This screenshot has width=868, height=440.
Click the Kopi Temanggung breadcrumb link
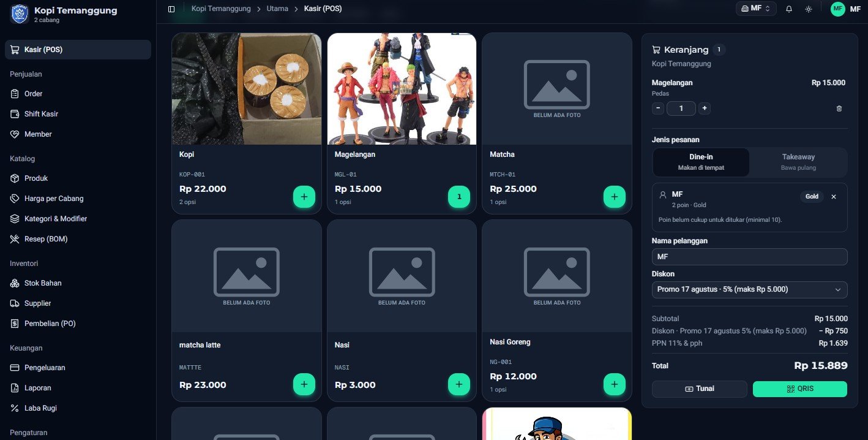tap(221, 9)
